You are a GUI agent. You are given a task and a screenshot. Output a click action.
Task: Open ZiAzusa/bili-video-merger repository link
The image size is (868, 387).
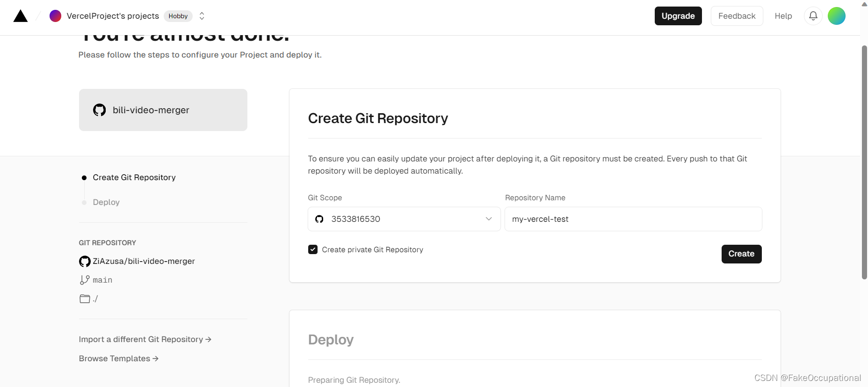pyautogui.click(x=144, y=261)
